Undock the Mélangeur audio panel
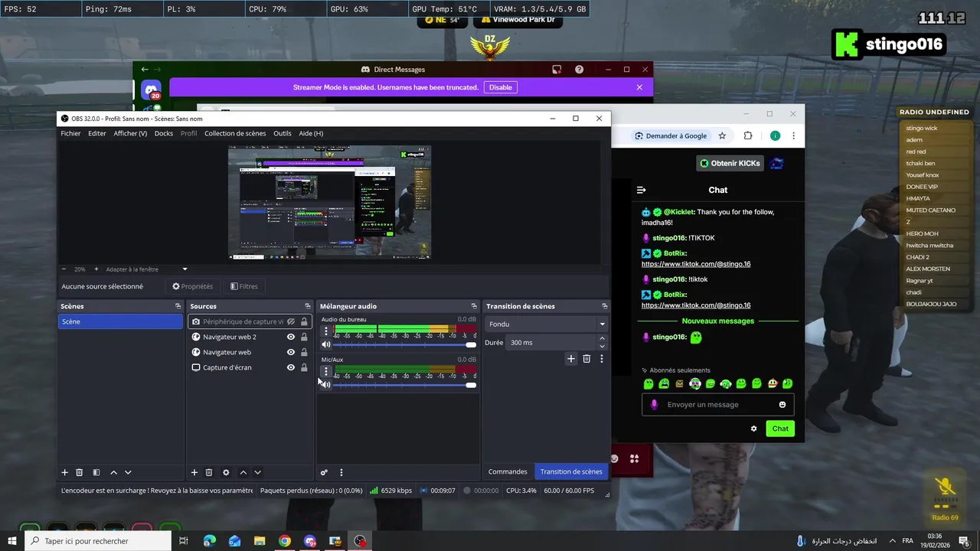Viewport: 980px width, 551px height. 473,306
